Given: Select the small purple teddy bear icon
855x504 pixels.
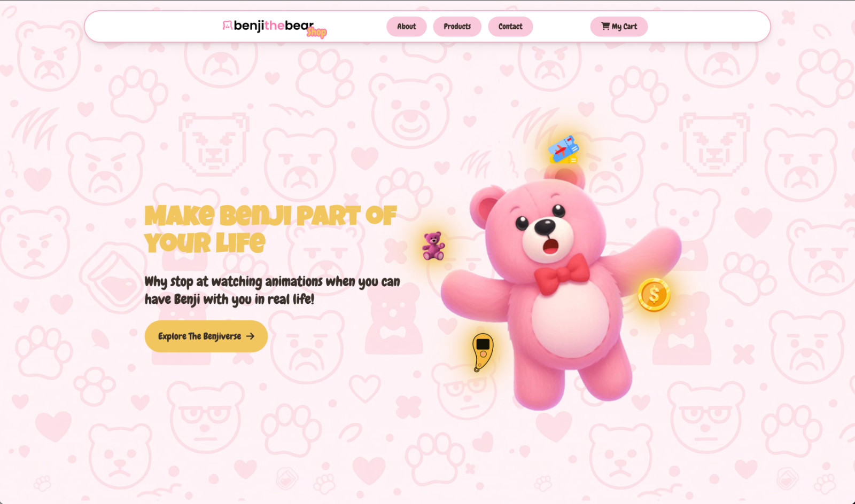Looking at the screenshot, I should [433, 246].
